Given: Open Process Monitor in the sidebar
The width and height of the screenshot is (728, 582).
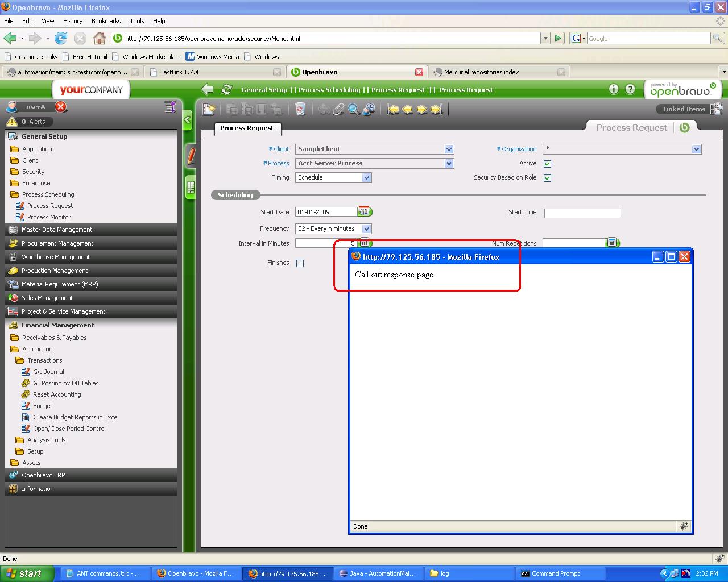Looking at the screenshot, I should coord(49,217).
